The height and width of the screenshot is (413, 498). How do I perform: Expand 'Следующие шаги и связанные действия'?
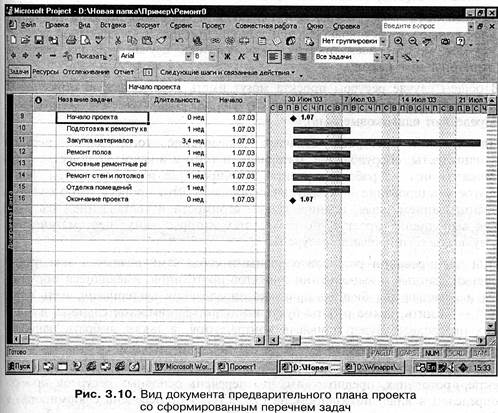tap(227, 72)
